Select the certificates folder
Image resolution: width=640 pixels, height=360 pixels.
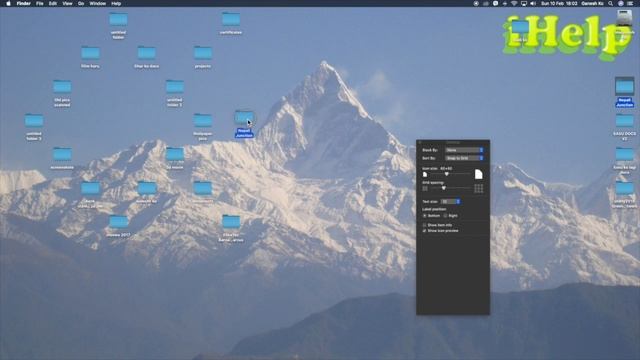point(231,23)
